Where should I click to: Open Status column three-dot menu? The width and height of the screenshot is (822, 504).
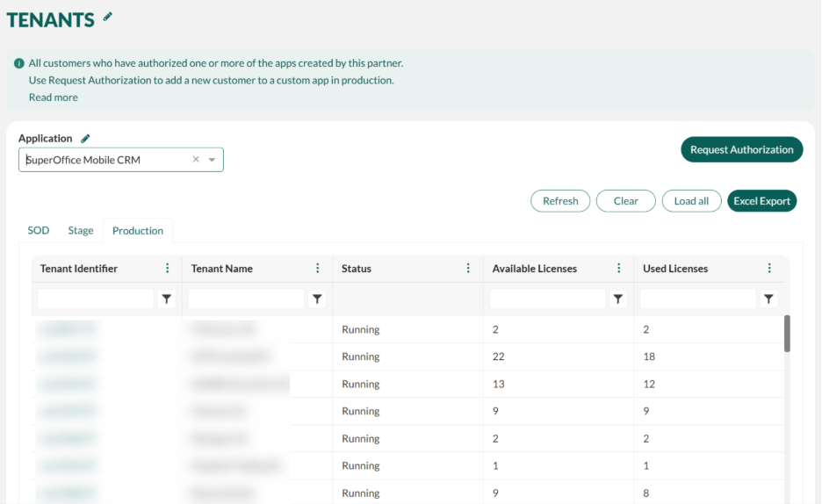468,269
